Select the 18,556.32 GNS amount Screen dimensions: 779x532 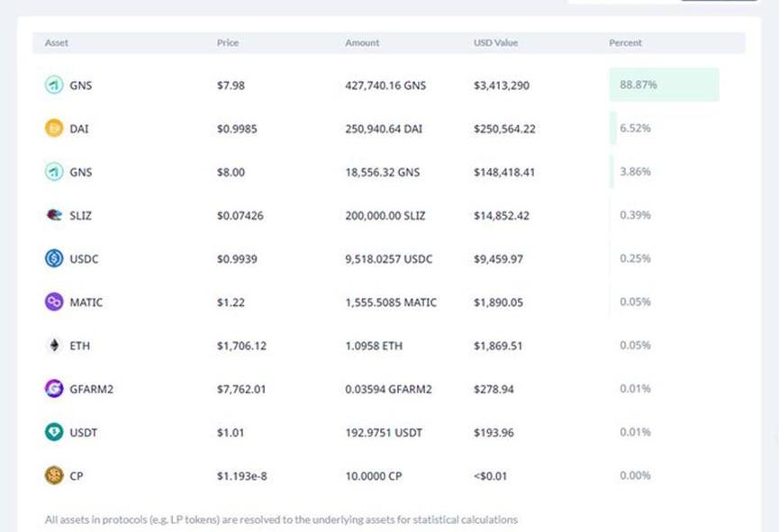(x=383, y=172)
